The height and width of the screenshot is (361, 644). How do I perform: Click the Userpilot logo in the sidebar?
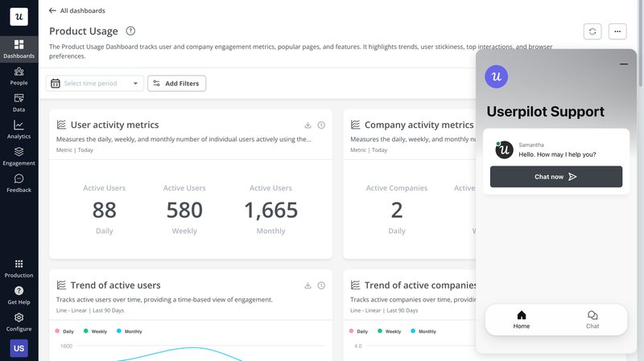19,17
